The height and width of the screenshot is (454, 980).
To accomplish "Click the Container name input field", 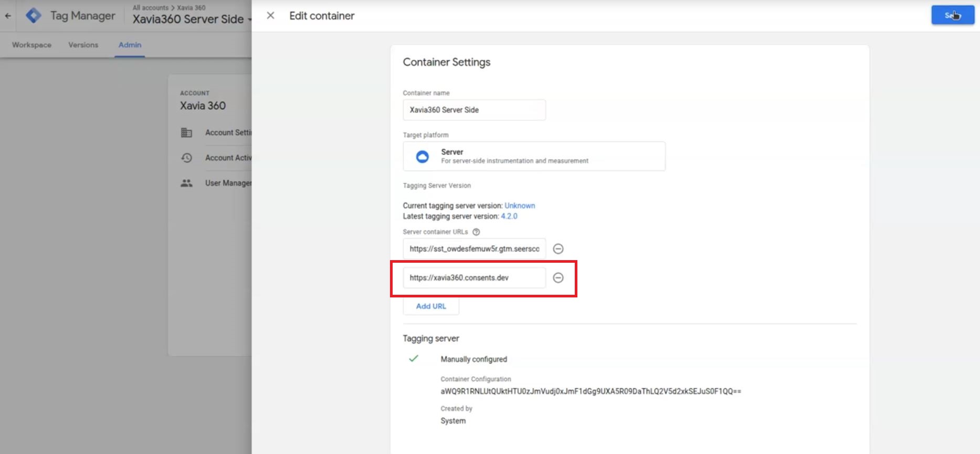I will pyautogui.click(x=474, y=110).
